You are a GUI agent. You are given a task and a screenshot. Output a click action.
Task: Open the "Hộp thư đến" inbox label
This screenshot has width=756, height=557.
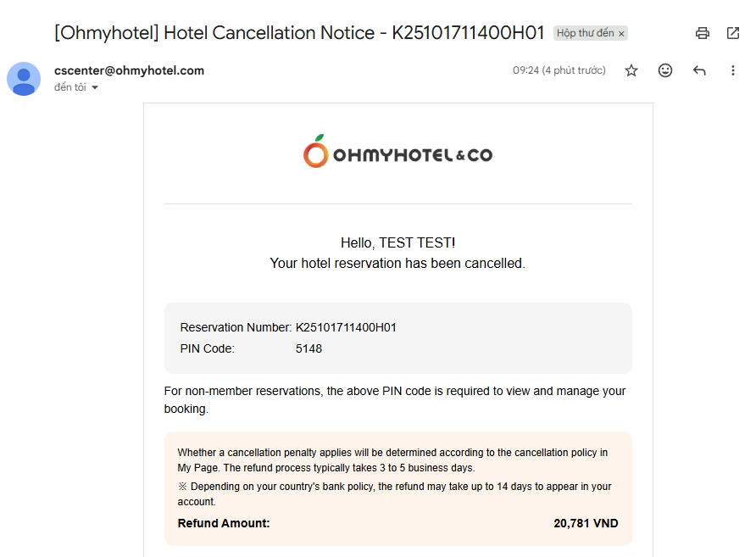tap(585, 34)
